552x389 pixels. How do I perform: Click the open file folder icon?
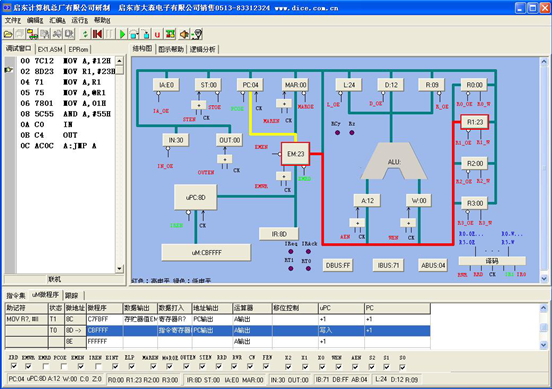pos(8,34)
